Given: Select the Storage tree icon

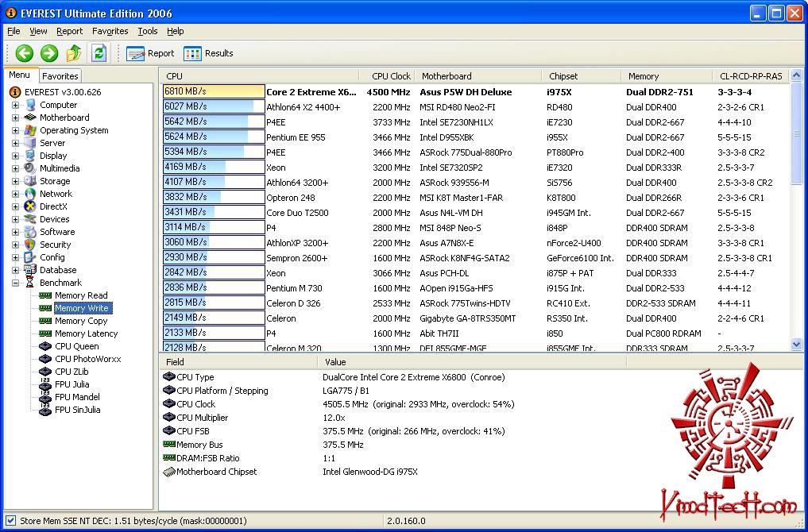Looking at the screenshot, I should (x=30, y=181).
